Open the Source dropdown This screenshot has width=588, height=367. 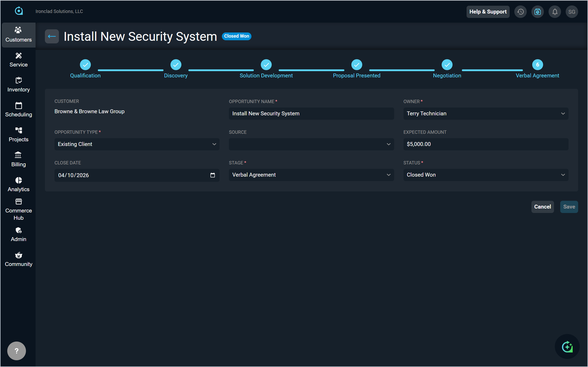click(x=311, y=144)
